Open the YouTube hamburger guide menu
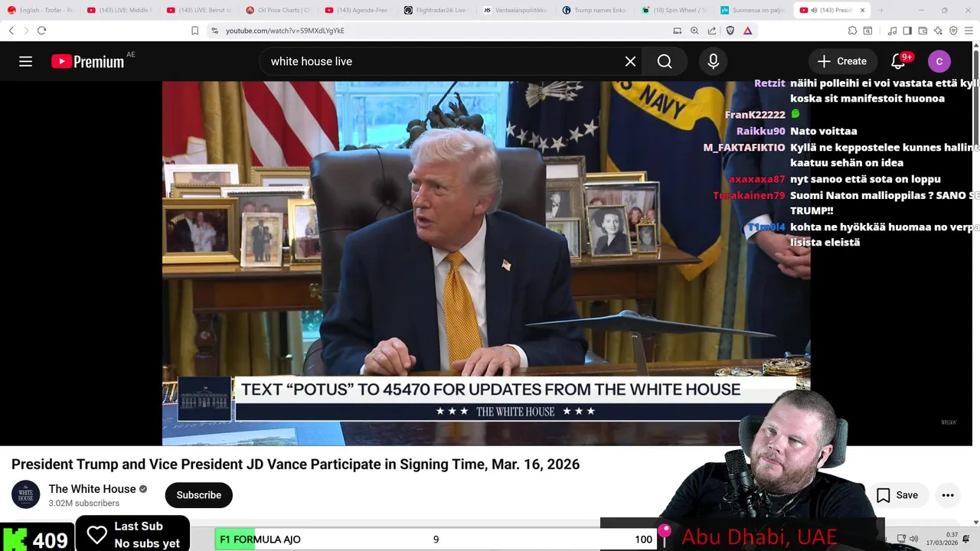The height and width of the screenshot is (551, 980). (25, 61)
